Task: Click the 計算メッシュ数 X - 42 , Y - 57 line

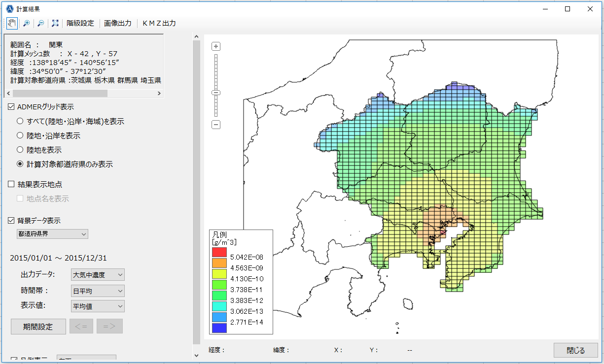Action: coord(64,53)
